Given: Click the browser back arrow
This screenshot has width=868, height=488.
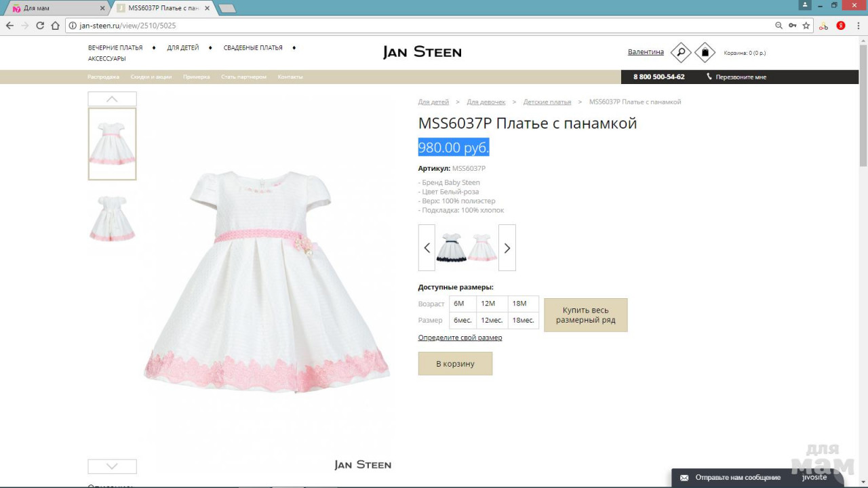Looking at the screenshot, I should click(x=9, y=26).
